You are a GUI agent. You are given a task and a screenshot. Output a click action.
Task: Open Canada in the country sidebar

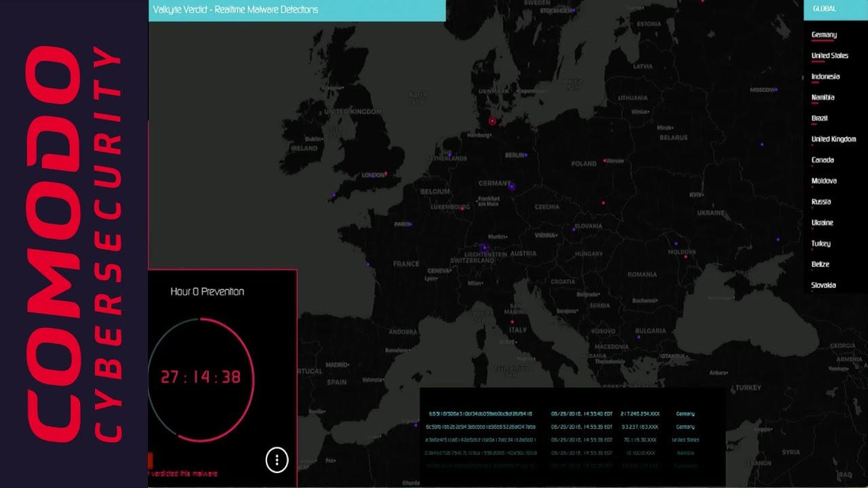pos(823,160)
